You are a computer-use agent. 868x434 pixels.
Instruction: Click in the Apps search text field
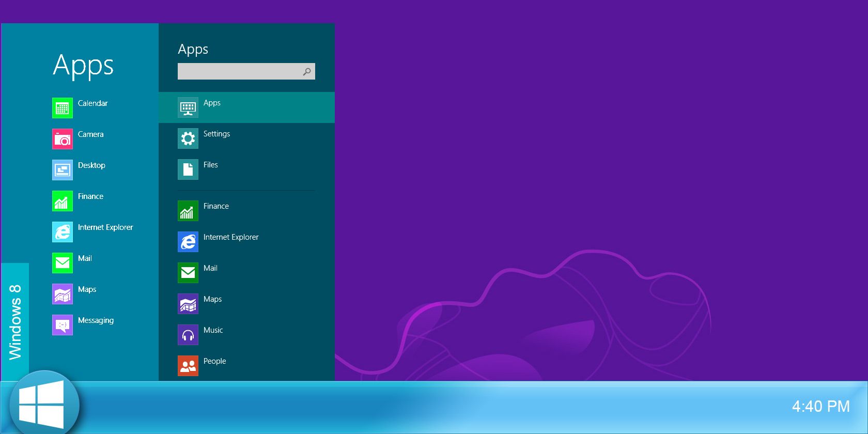click(x=246, y=71)
